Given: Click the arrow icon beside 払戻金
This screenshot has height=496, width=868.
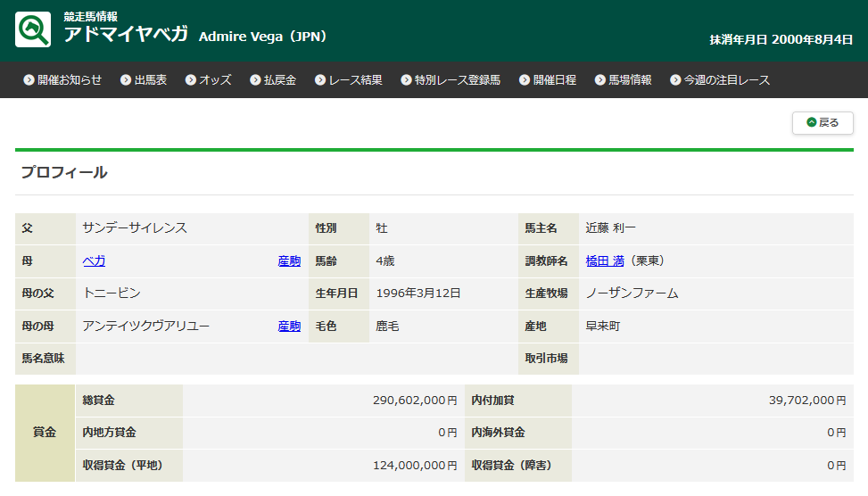Looking at the screenshot, I should [255, 79].
